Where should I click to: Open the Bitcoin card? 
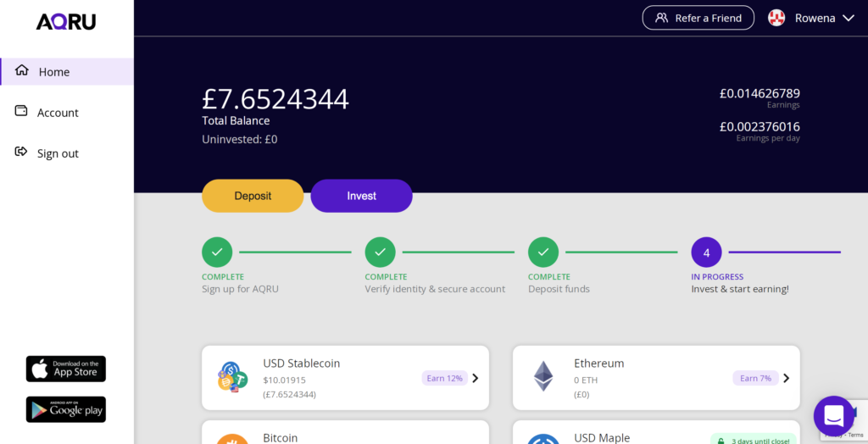coord(346,432)
